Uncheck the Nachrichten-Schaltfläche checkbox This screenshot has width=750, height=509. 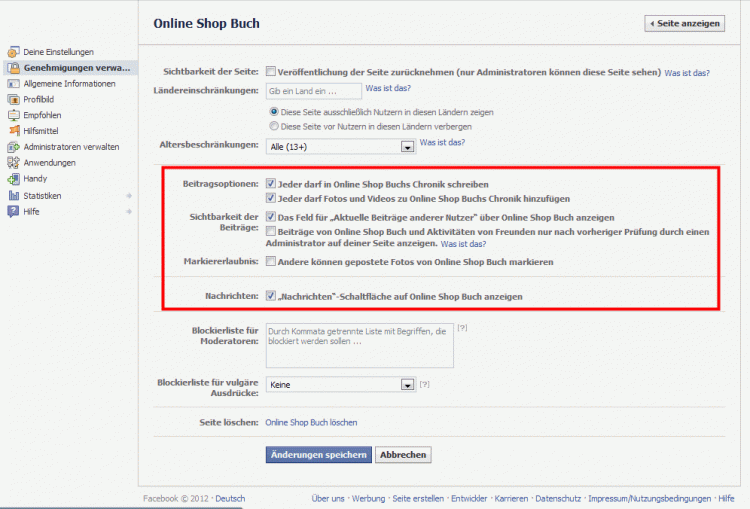pyautogui.click(x=271, y=296)
